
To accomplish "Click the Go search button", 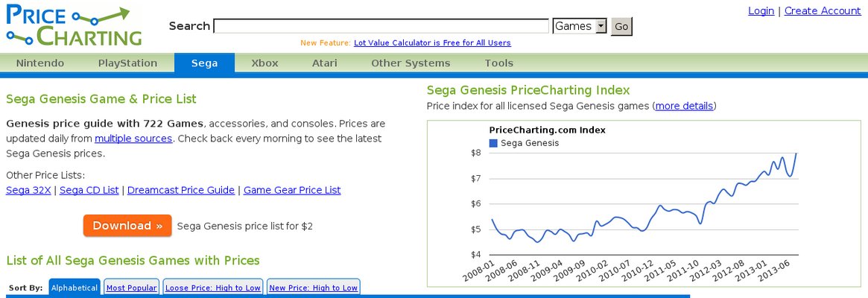I will pyautogui.click(x=621, y=26).
